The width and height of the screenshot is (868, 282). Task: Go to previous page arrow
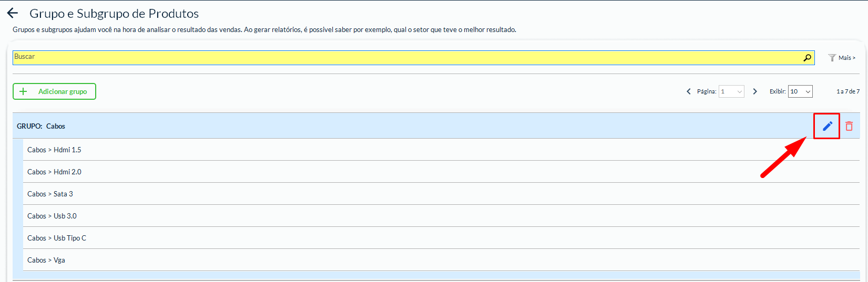click(x=689, y=91)
